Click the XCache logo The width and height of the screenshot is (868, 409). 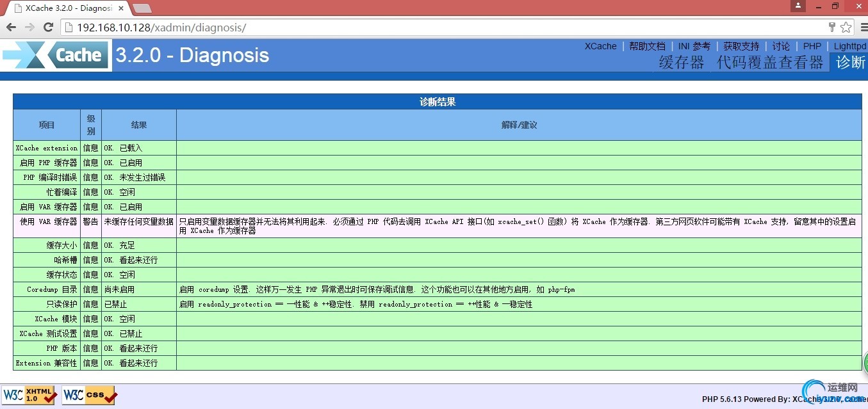(56, 55)
